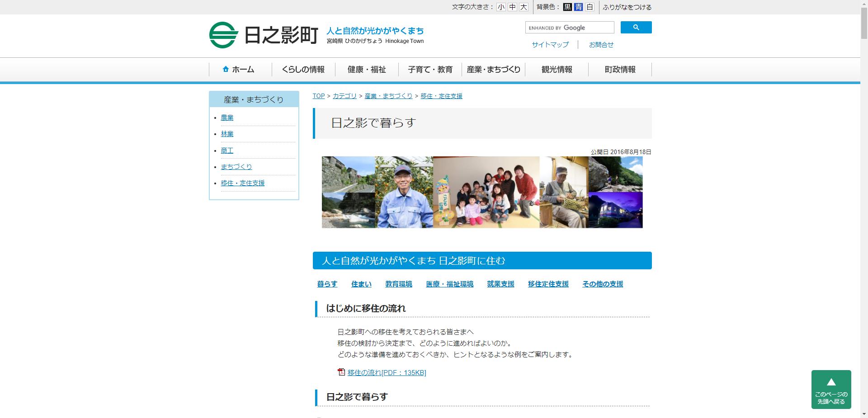Open 移住・定住支援 in the sidebar
This screenshot has width=868, height=418.
pos(243,183)
